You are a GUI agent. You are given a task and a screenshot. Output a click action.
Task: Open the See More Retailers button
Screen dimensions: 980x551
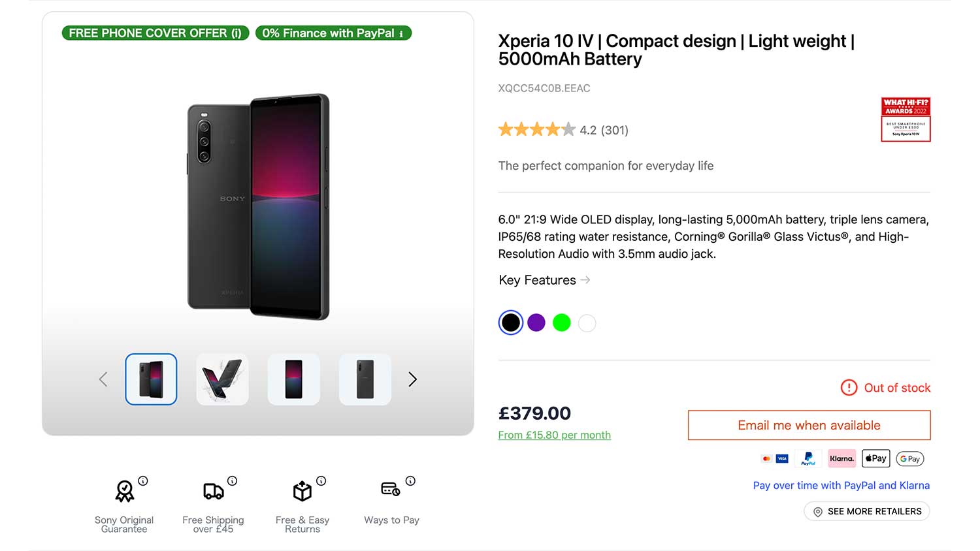[x=867, y=511]
